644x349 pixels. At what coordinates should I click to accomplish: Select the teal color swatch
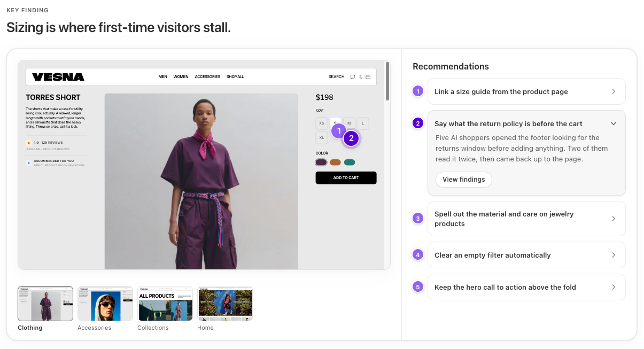point(350,162)
